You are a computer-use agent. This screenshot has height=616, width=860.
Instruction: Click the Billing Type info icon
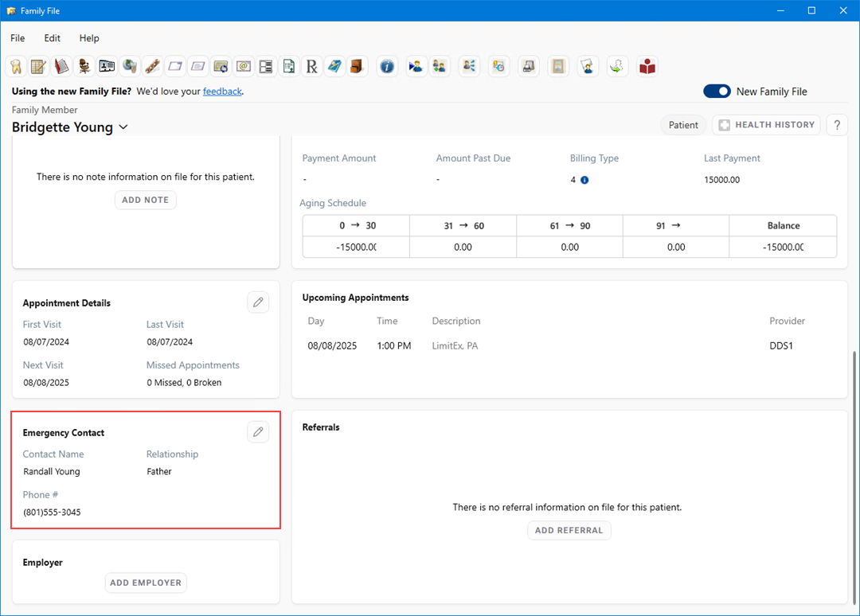coord(584,180)
